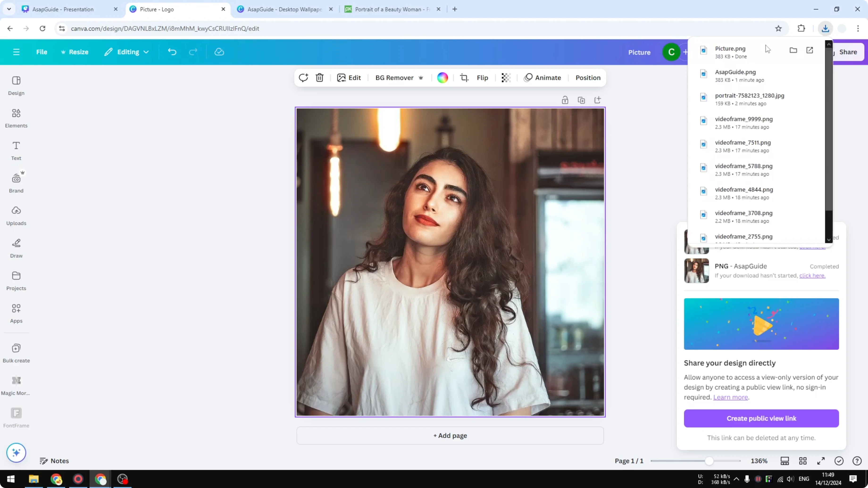Open the File menu
Screen dimensions: 868x488
[x=42, y=52]
